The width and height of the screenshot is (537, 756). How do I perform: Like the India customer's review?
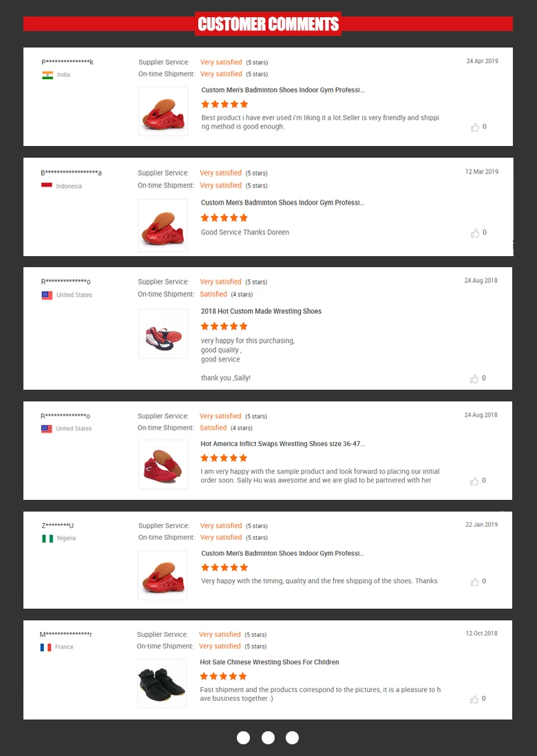point(475,127)
